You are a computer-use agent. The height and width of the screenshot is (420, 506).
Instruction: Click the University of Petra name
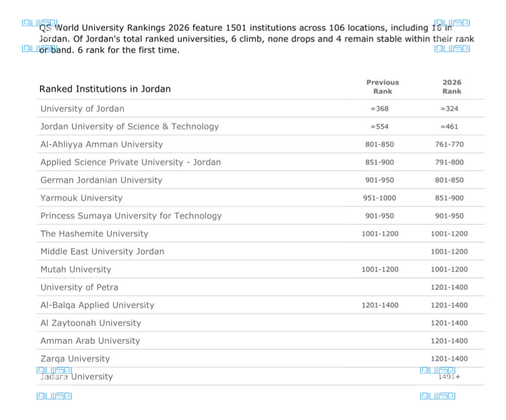[x=79, y=287]
